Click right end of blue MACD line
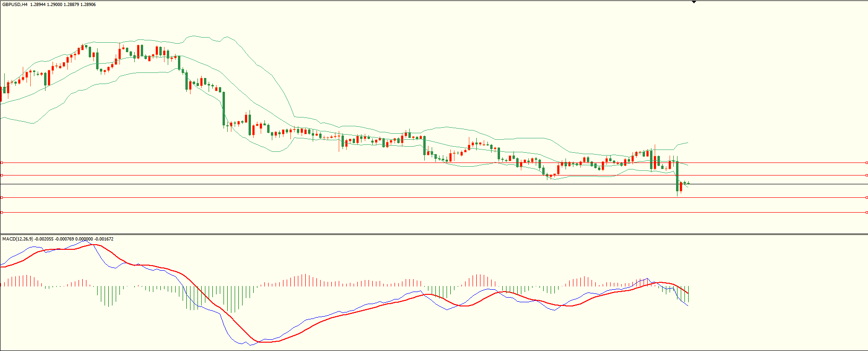The width and height of the screenshot is (868, 351). (688, 305)
